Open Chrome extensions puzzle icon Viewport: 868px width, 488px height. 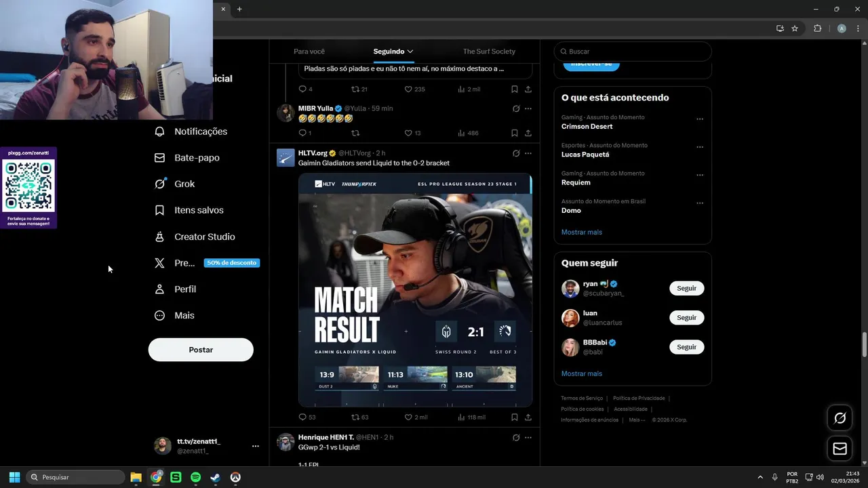click(817, 28)
